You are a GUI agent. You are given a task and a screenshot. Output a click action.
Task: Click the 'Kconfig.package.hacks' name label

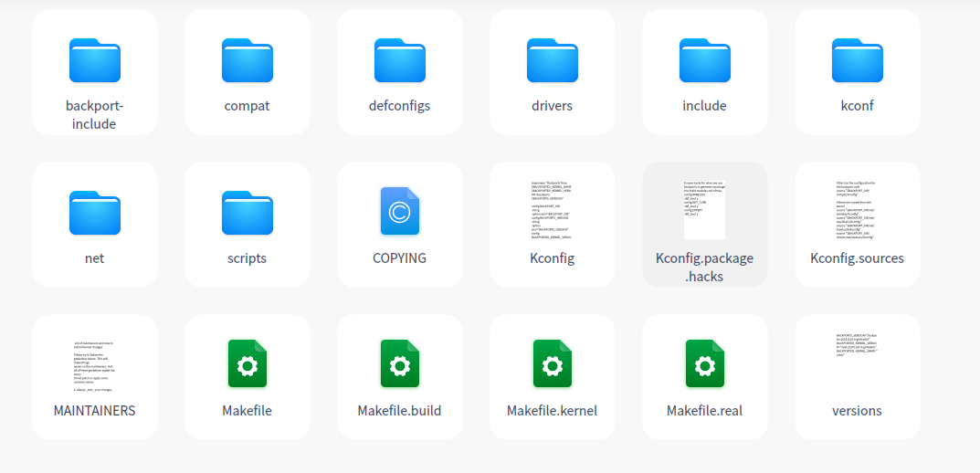click(704, 268)
